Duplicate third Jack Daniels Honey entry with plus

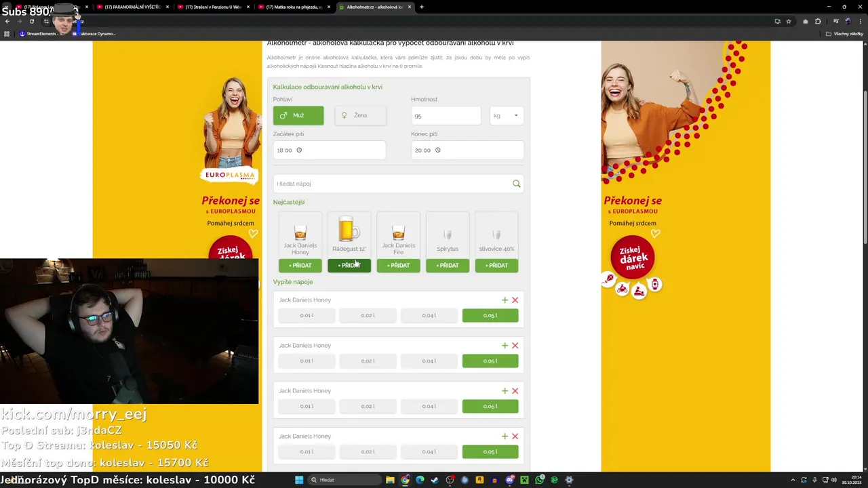(x=505, y=391)
